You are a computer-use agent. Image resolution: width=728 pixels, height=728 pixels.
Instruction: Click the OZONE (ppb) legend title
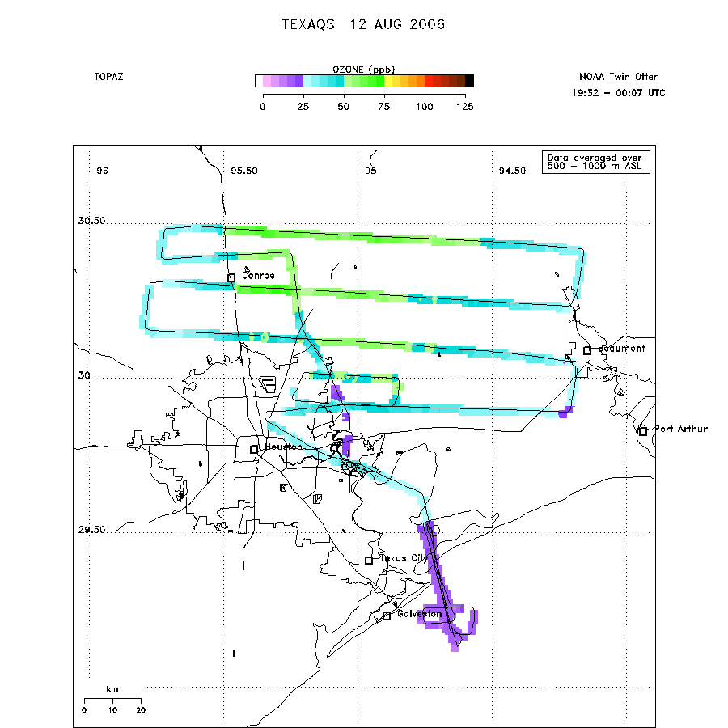tap(363, 70)
